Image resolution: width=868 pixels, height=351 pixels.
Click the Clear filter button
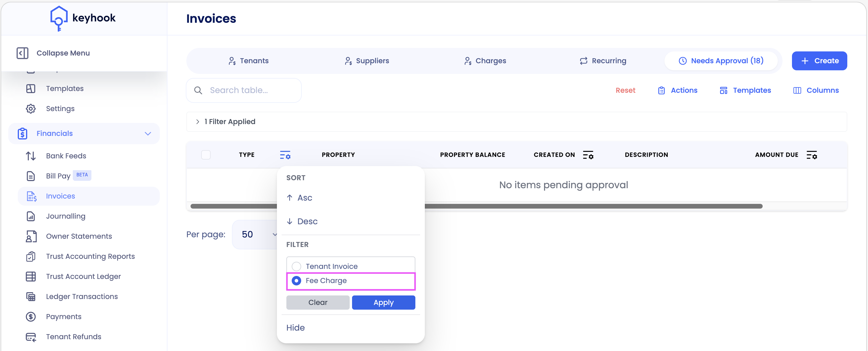[318, 303]
